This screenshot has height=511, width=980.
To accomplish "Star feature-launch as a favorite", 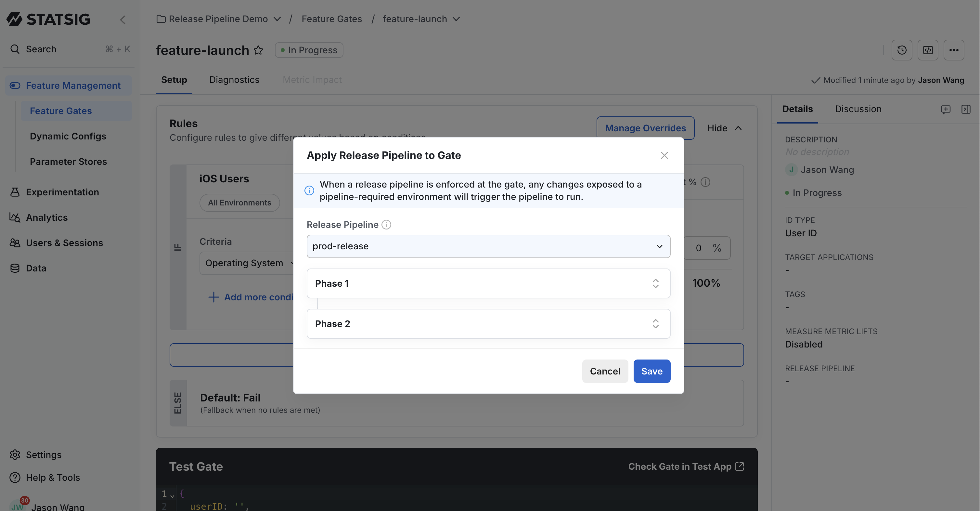I will [258, 50].
